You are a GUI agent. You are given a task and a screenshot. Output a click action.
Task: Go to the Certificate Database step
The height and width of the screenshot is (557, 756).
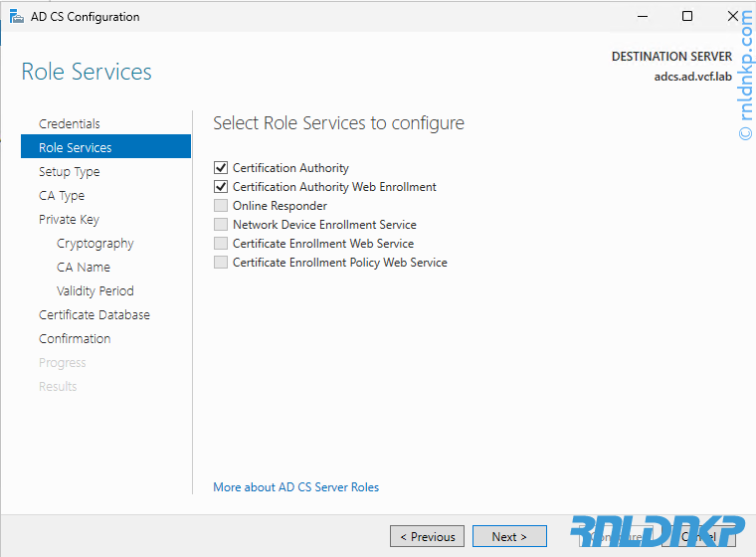click(x=94, y=314)
